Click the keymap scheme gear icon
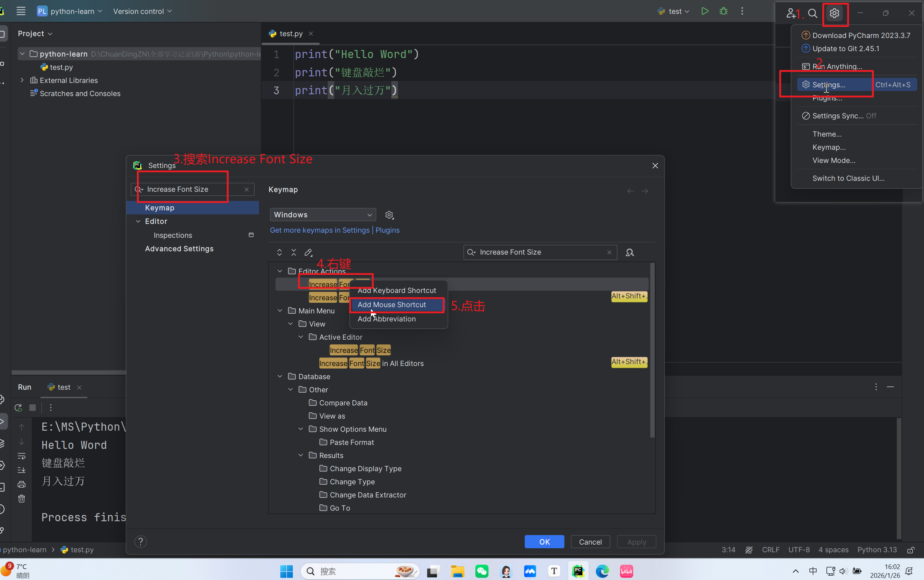This screenshot has width=924, height=580. [389, 215]
